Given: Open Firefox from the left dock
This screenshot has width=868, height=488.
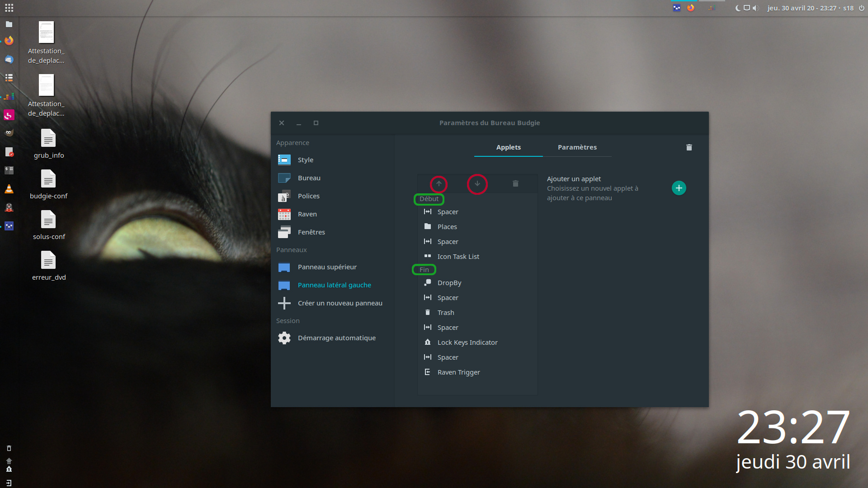Looking at the screenshot, I should coord(9,41).
